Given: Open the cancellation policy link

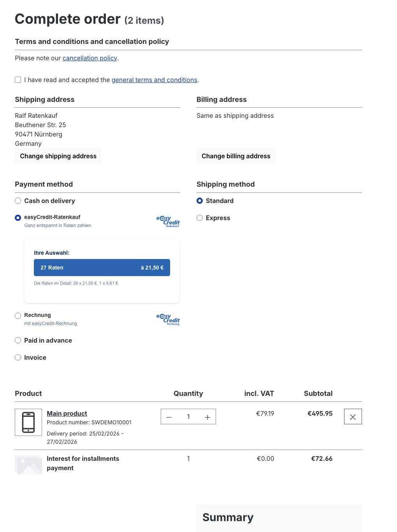Looking at the screenshot, I should [x=90, y=58].
